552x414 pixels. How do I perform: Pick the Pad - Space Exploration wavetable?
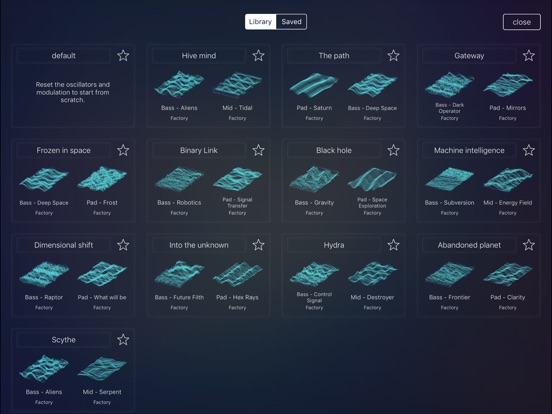click(x=372, y=180)
